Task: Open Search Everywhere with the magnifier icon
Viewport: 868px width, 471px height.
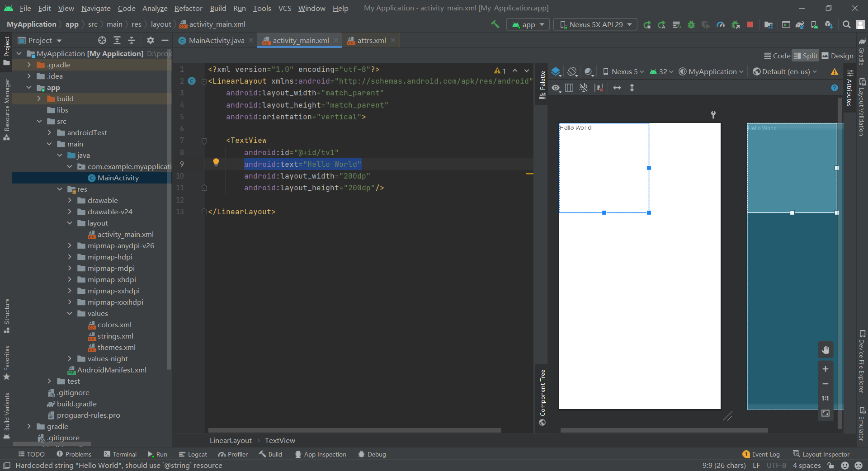Action: [846, 24]
